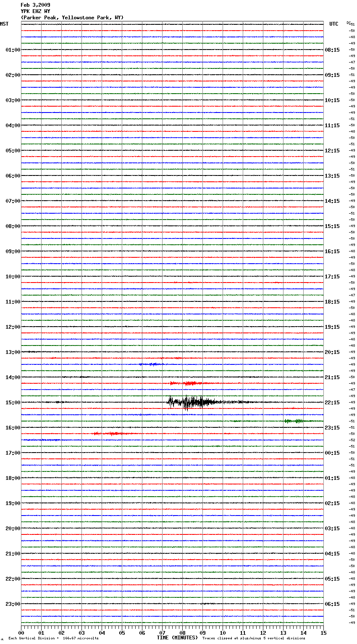
Task: Click the 'DC' offset column header
Action: [349, 23]
